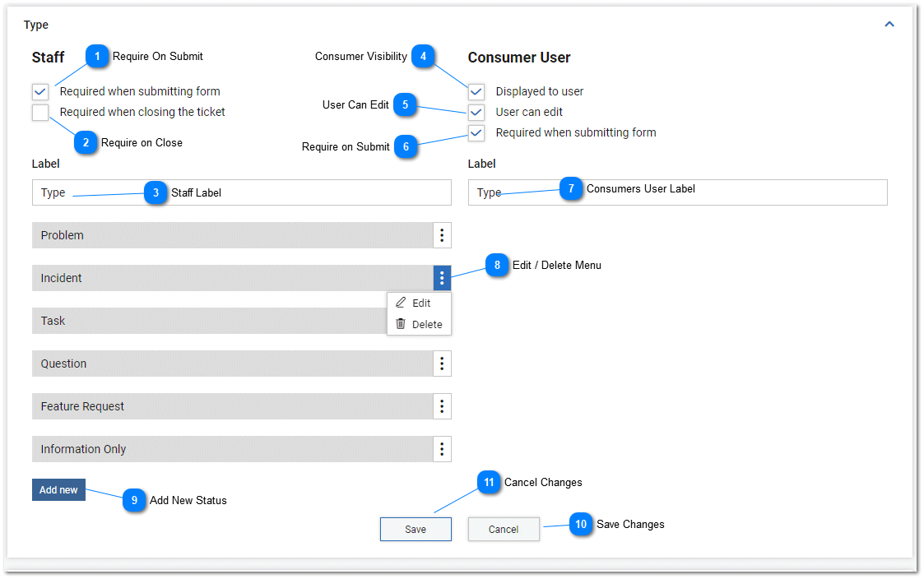Toggle 'Displayed to user' checkbox
Screen dimensions: 924x579
tap(476, 91)
